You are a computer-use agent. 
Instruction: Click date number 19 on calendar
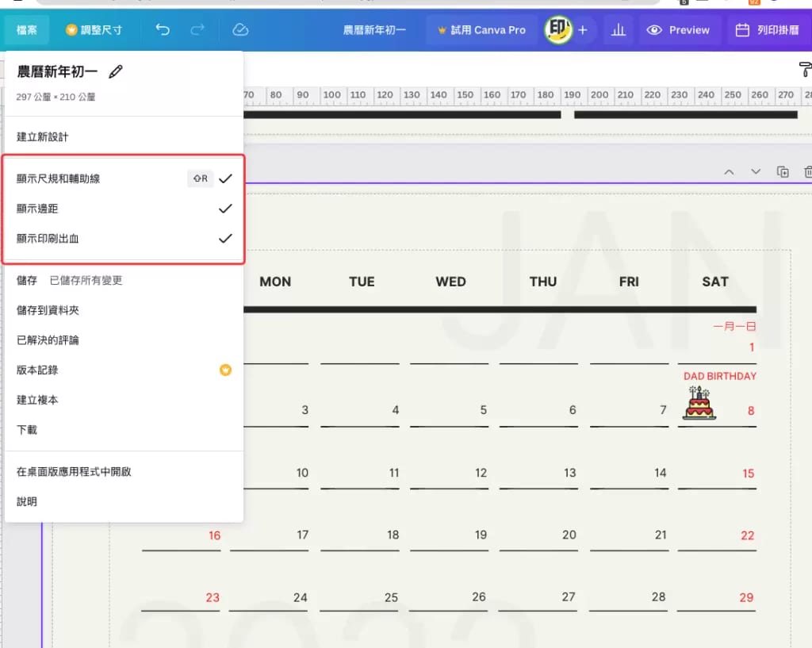(x=481, y=535)
